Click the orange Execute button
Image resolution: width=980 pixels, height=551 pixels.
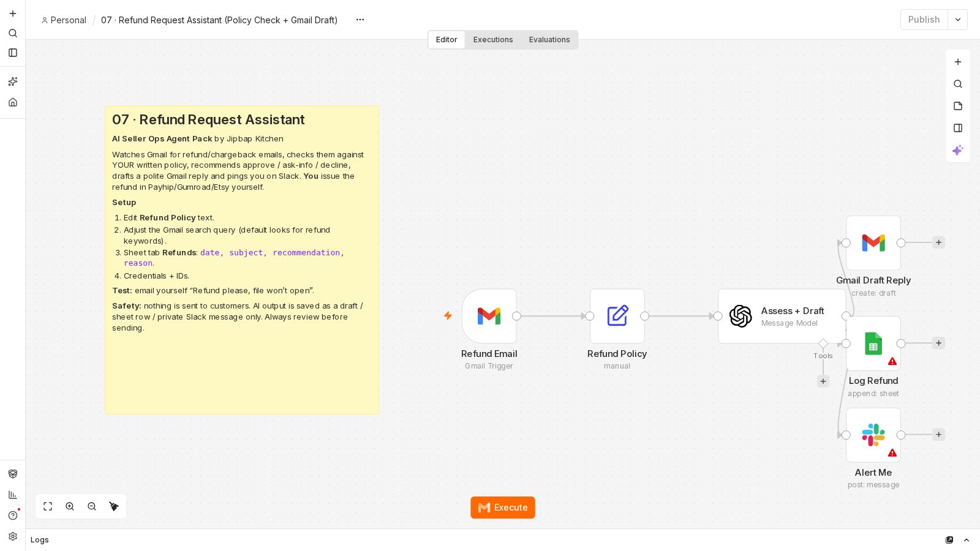pos(503,508)
